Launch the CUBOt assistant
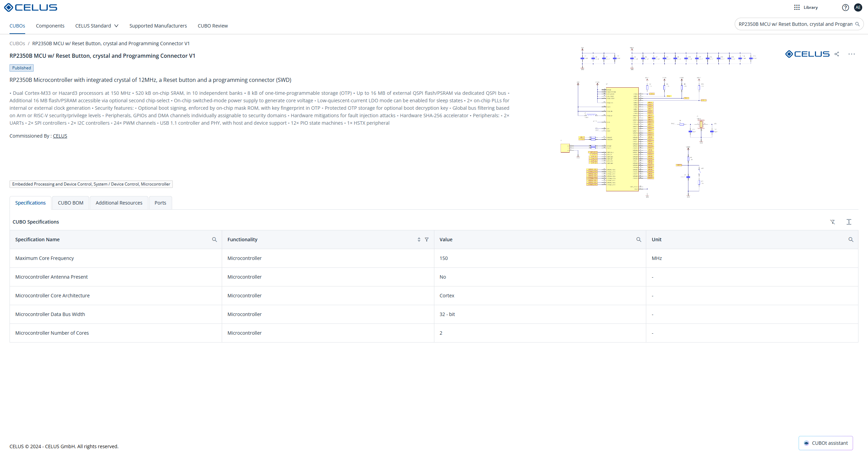Screen dimensions: 868x456 (825, 443)
